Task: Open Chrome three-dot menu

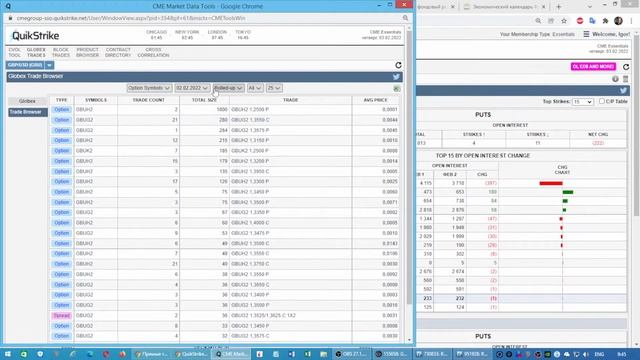Action: (631, 21)
